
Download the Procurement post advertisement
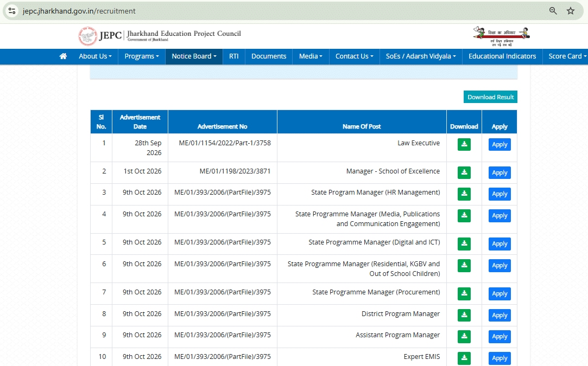(464, 293)
